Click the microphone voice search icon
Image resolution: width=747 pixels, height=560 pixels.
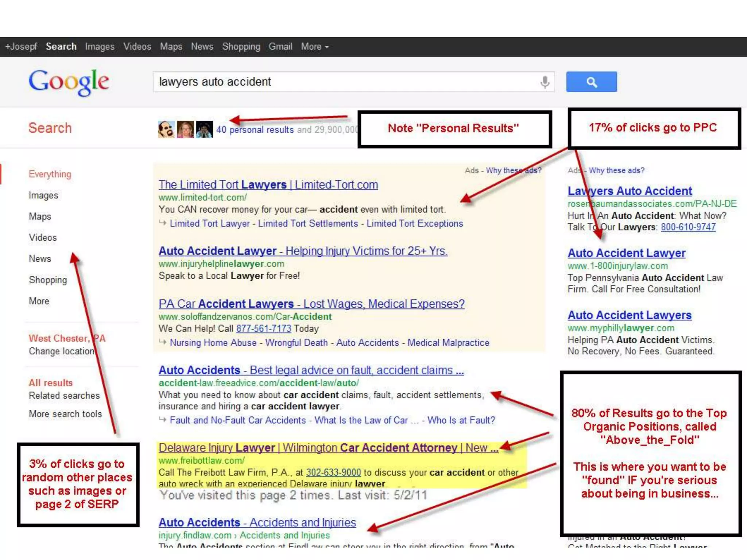coord(545,82)
